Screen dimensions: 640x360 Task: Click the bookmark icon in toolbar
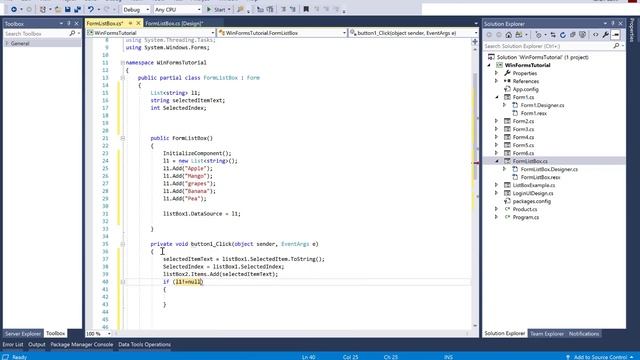click(x=306, y=9)
